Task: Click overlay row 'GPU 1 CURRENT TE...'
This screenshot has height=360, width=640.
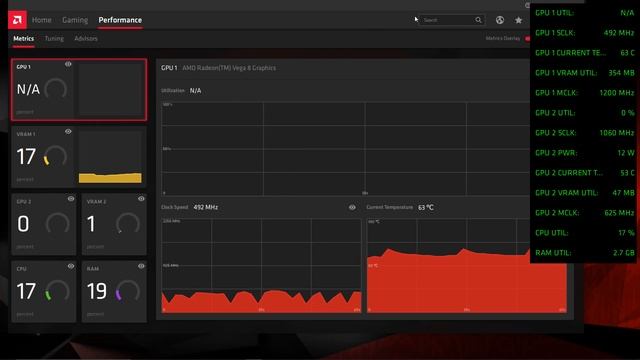Action: [x=584, y=53]
